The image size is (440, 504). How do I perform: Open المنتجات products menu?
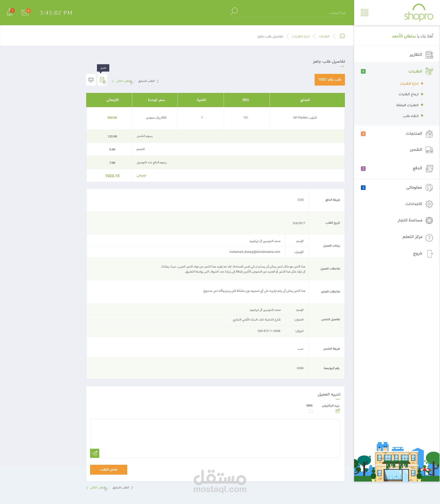pyautogui.click(x=414, y=134)
